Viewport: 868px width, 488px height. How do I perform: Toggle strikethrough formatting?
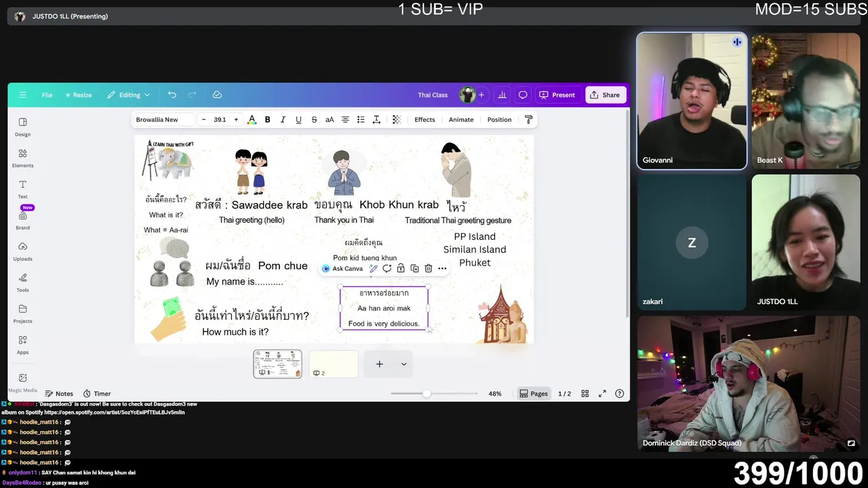(314, 119)
